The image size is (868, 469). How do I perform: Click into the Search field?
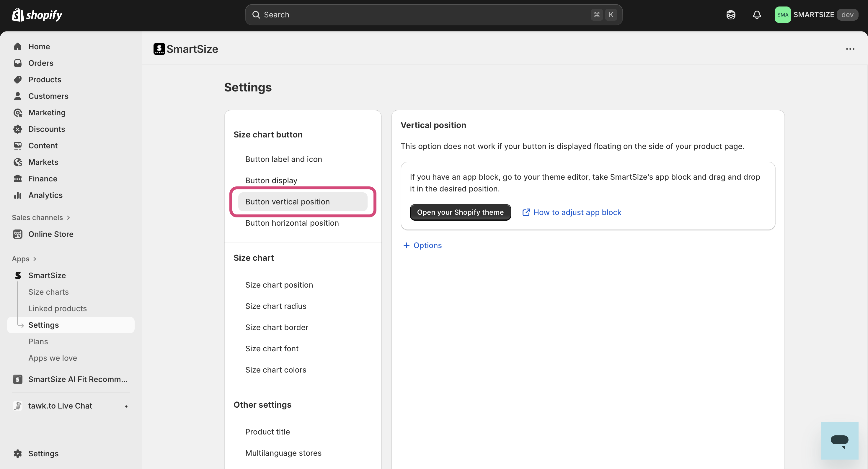pyautogui.click(x=421, y=15)
